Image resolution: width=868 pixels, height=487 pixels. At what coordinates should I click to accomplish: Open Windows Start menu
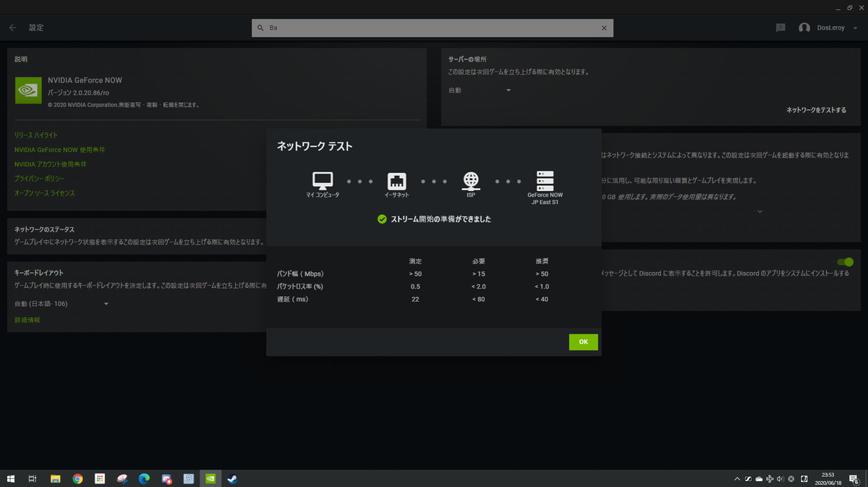11,478
